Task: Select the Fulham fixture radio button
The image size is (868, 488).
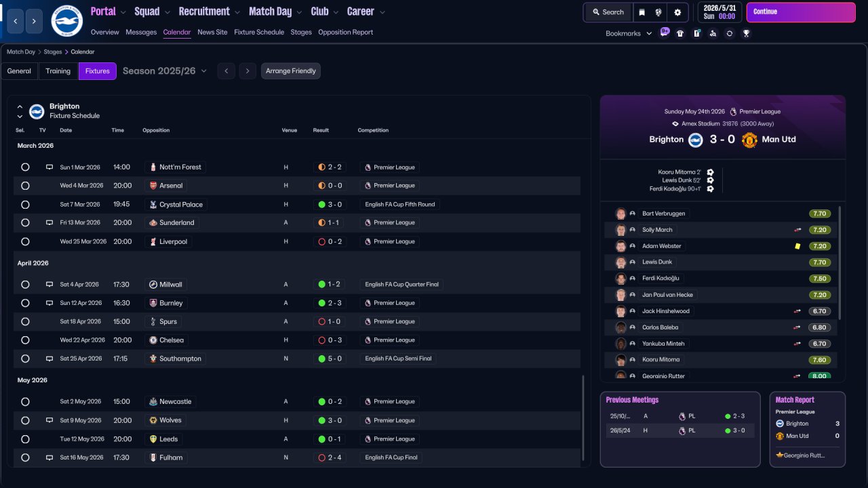Action: pos(25,457)
